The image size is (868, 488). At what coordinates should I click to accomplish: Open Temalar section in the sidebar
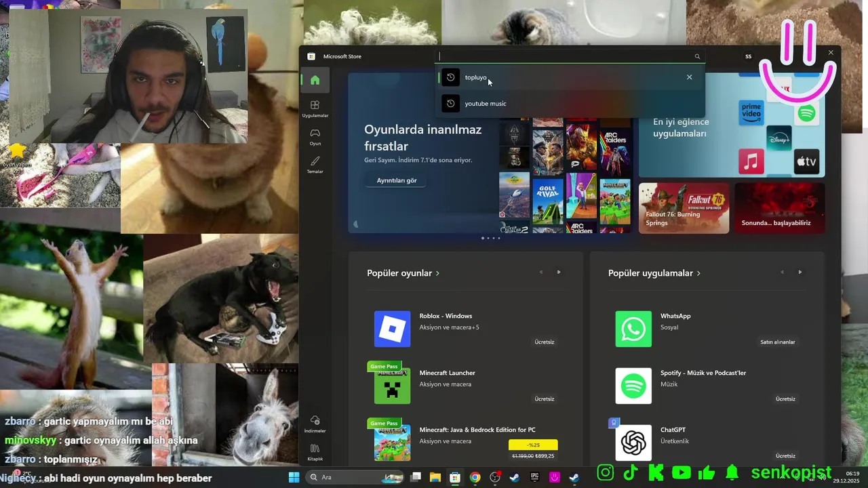pyautogui.click(x=315, y=165)
